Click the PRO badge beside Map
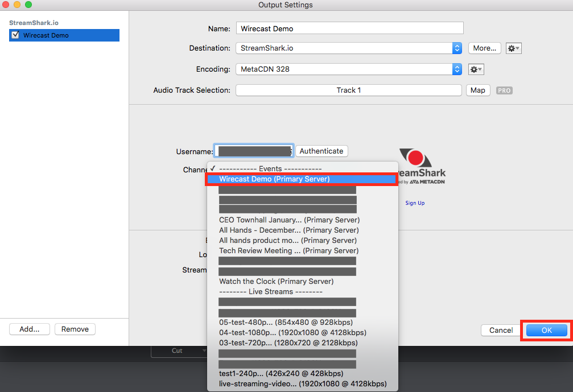573x392 pixels. pyautogui.click(x=504, y=90)
